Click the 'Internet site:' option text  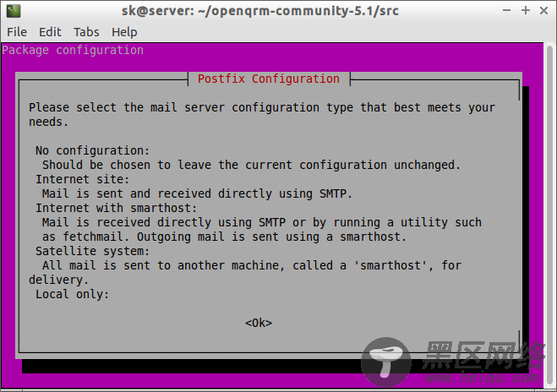click(82, 179)
